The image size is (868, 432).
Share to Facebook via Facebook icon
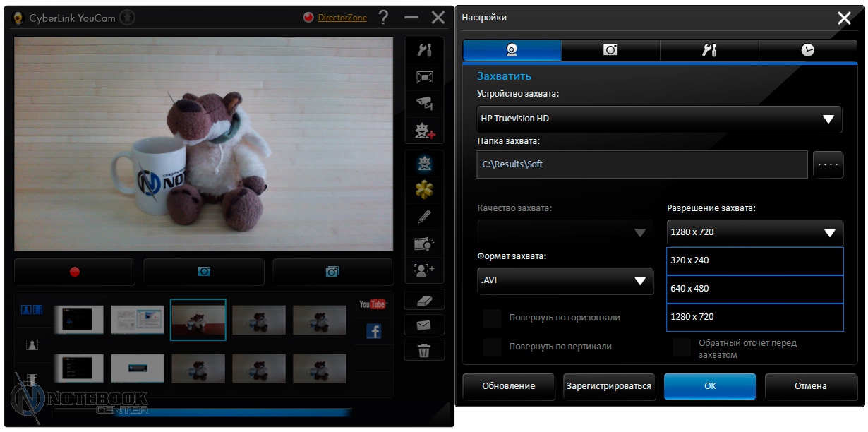pyautogui.click(x=373, y=331)
